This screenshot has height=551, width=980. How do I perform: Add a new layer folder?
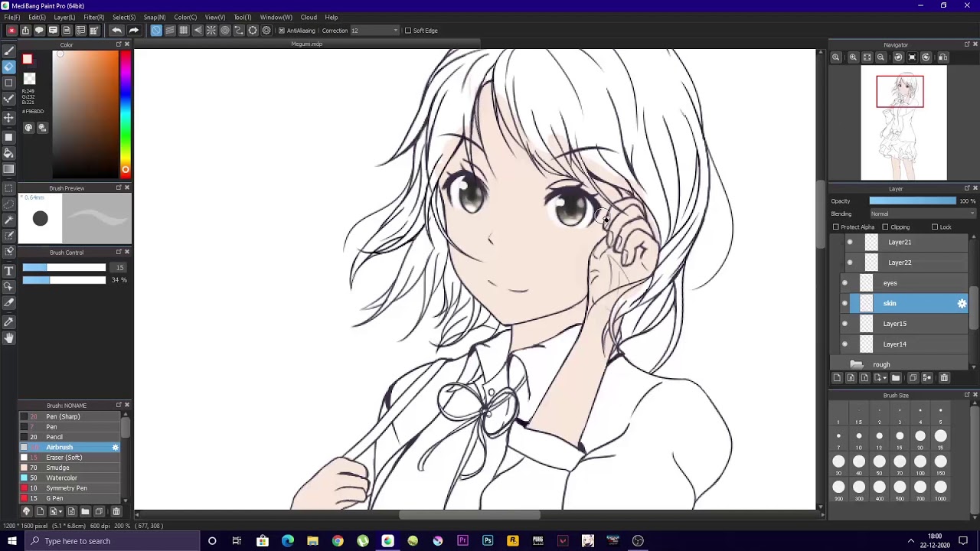[x=896, y=378]
